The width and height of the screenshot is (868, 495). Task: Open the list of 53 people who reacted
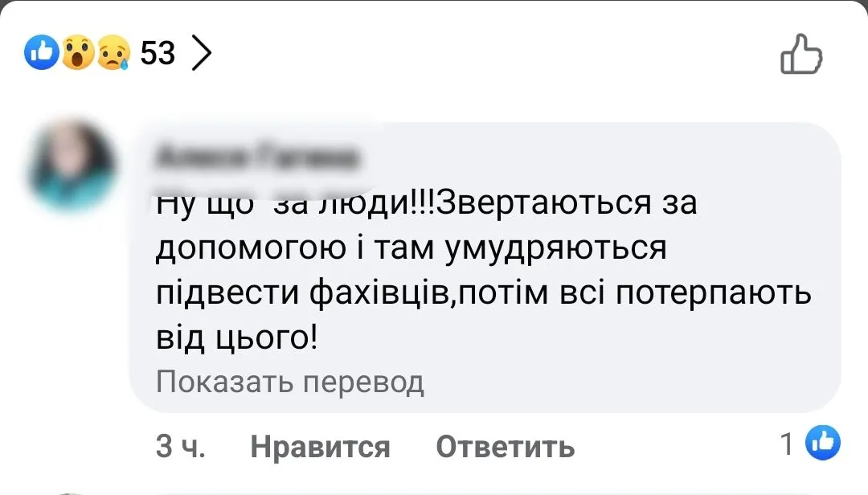tap(156, 53)
